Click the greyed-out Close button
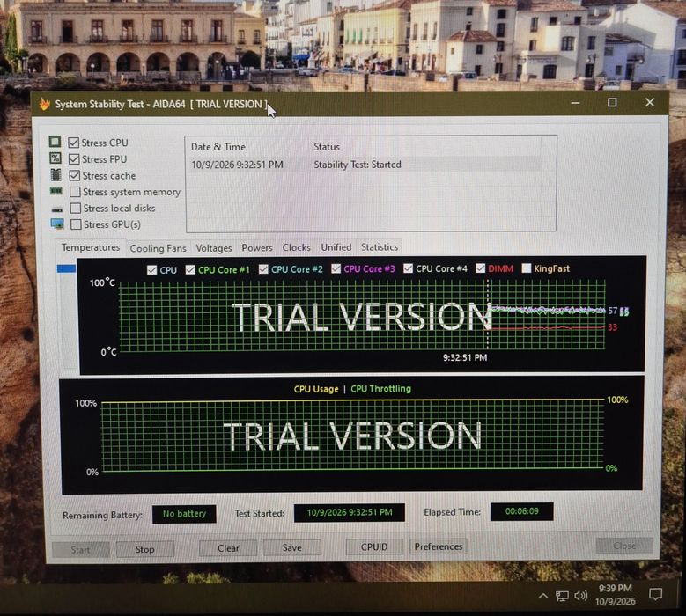Image resolution: width=686 pixels, height=616 pixels. coord(624,546)
